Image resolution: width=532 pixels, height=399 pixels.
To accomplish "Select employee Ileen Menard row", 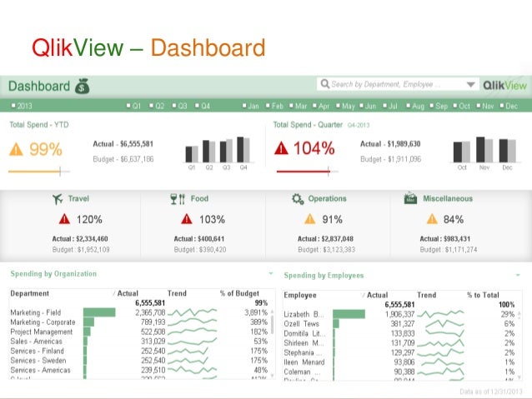I will (399, 362).
